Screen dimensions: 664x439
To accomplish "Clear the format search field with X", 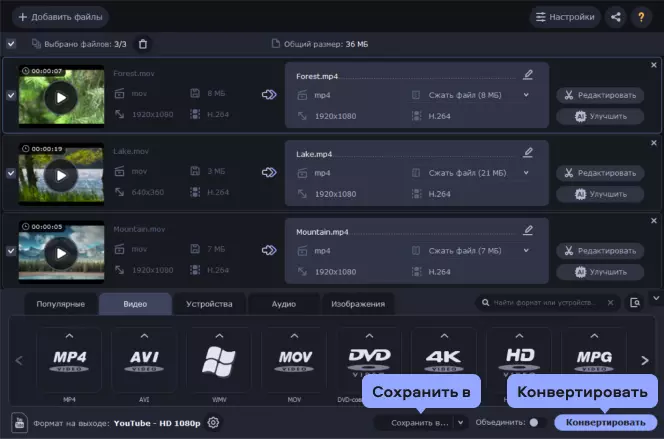I will tap(610, 303).
